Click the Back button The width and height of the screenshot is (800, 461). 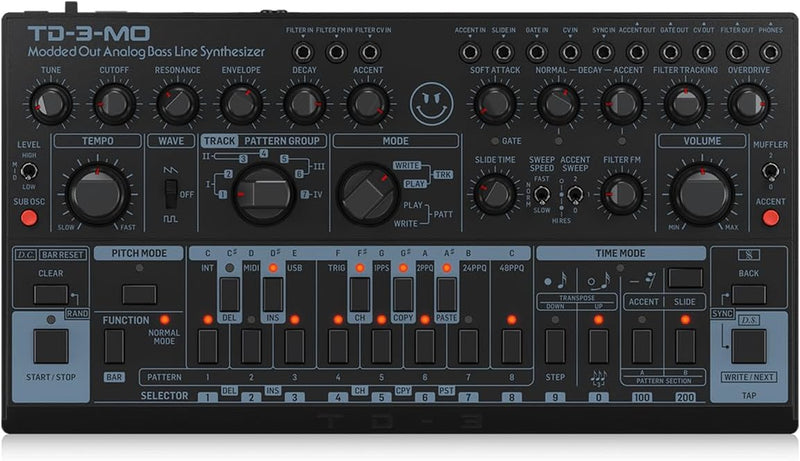point(748,295)
